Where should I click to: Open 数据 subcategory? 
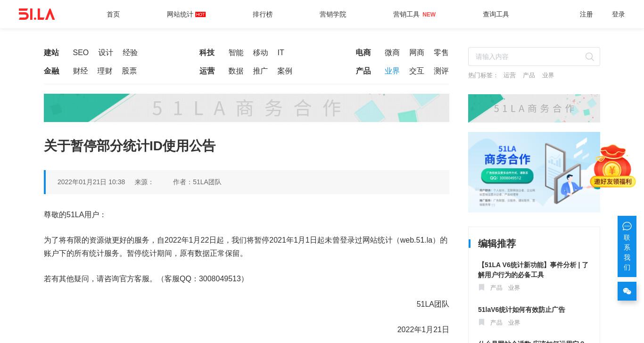(236, 71)
